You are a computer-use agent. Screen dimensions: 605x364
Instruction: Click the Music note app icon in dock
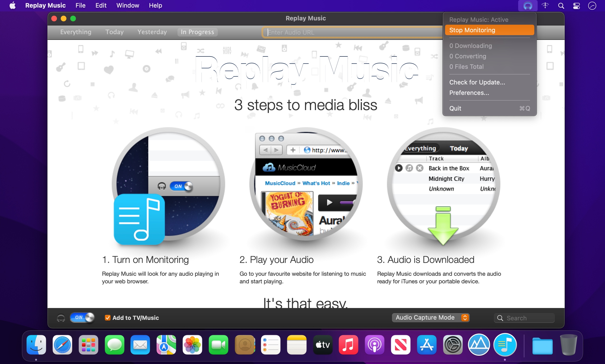[x=349, y=345]
